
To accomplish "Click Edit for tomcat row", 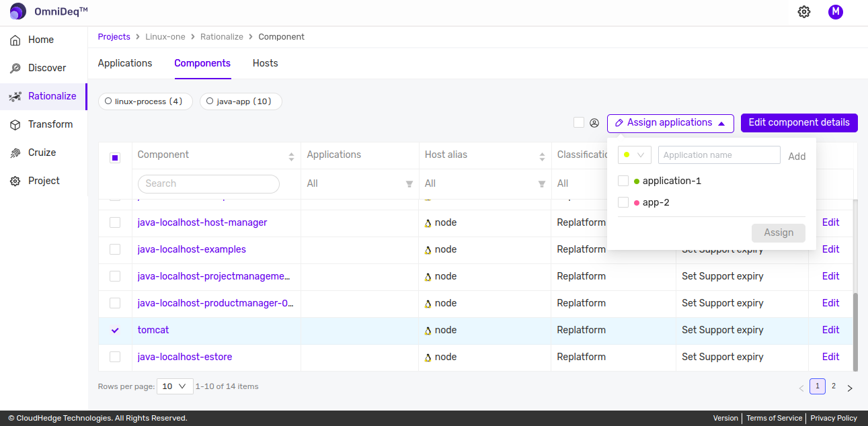I will click(x=831, y=330).
